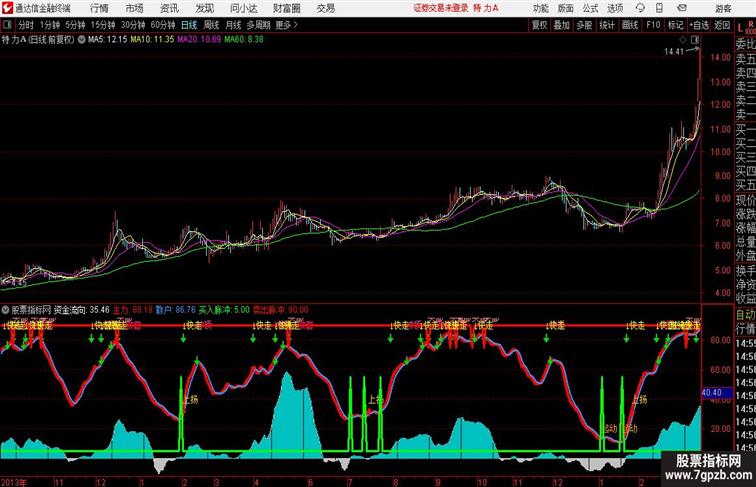Screen dimensions: 756x487
Task: Open the 财富圈 menu
Action: point(286,8)
